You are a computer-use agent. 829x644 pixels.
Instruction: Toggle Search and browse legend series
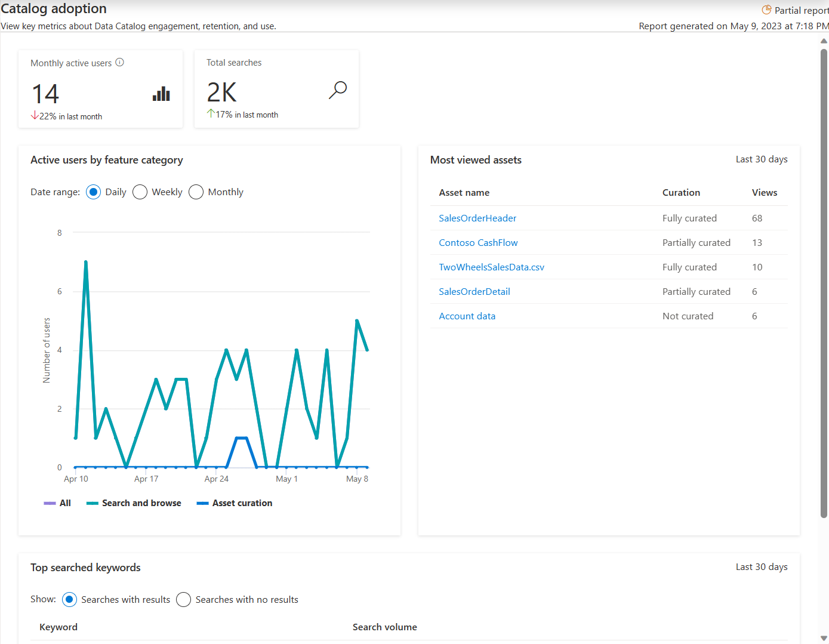tap(134, 503)
